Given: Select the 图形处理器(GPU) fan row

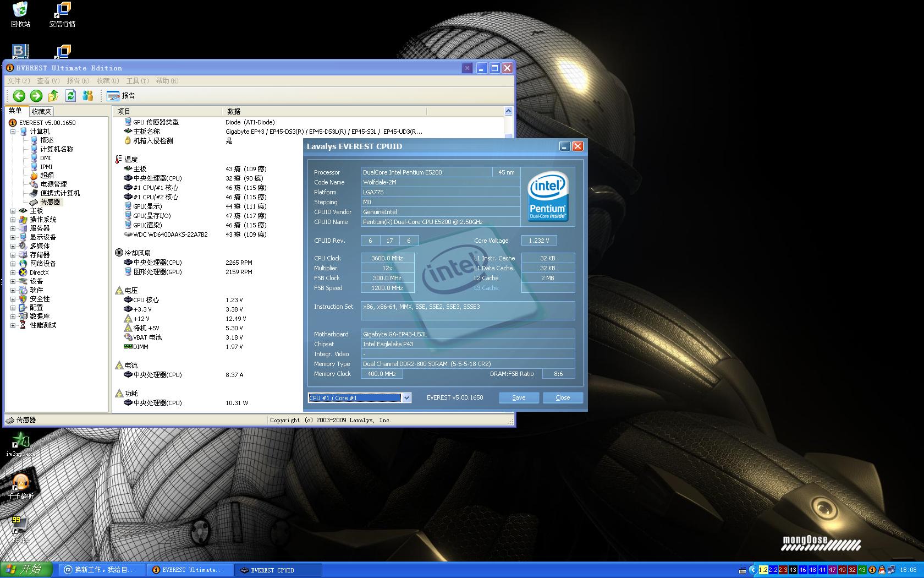Looking at the screenshot, I should click(x=208, y=272).
